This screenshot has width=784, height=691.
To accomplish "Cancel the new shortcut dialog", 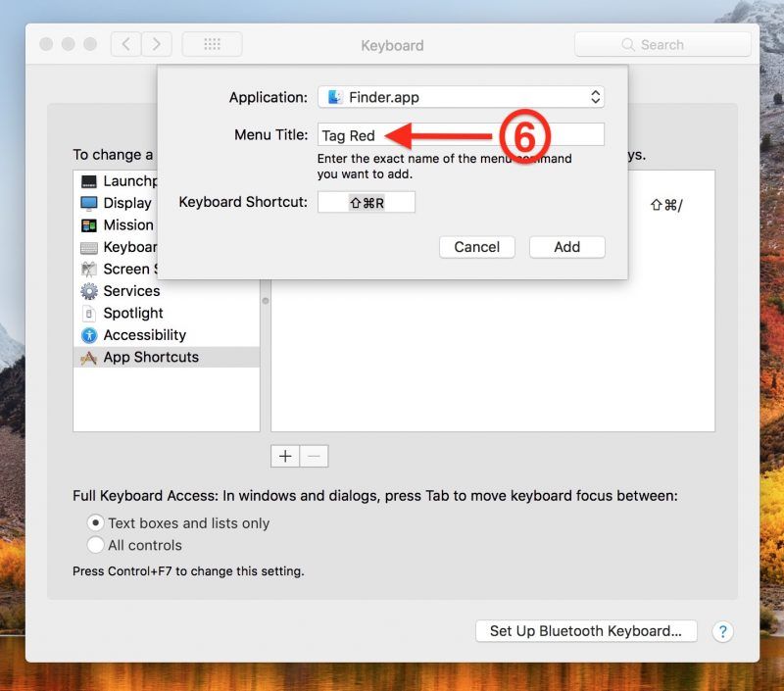I will [x=477, y=247].
